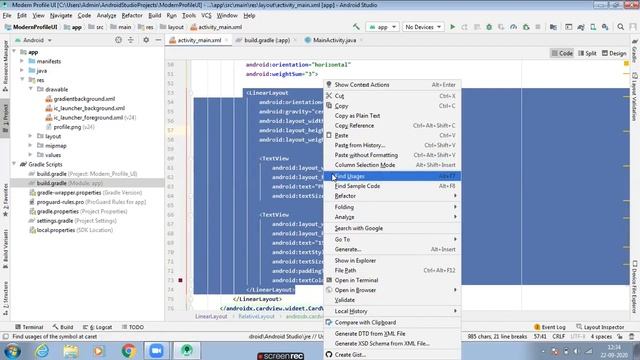
Task: Hide the Project panel with minus icon
Action: [158, 40]
